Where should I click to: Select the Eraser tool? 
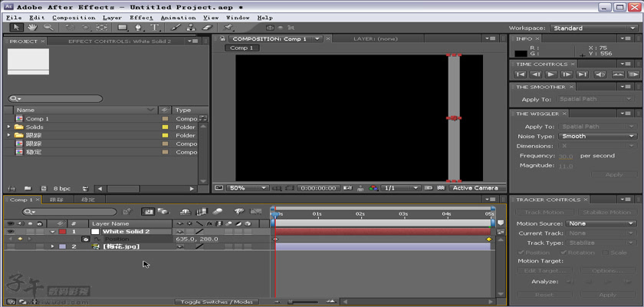point(208,28)
